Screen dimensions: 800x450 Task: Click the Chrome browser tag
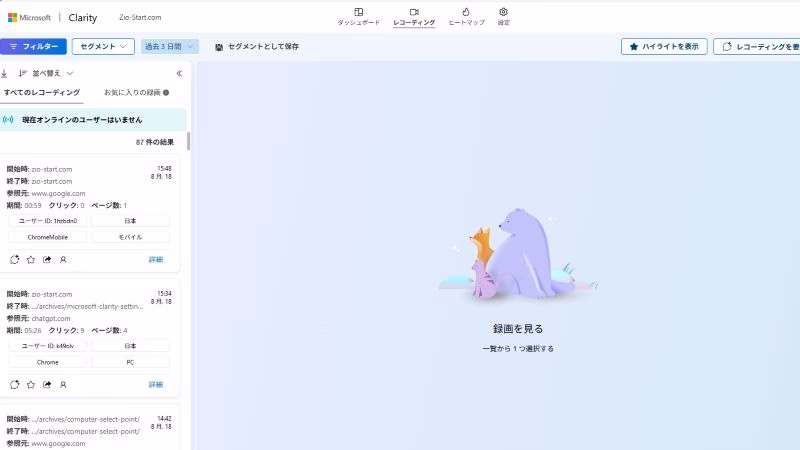(47, 362)
